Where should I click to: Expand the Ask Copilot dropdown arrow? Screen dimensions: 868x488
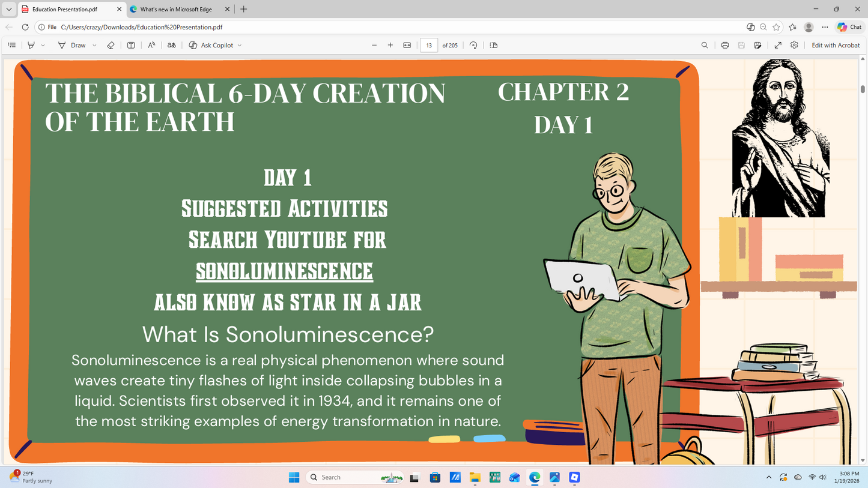pos(240,45)
